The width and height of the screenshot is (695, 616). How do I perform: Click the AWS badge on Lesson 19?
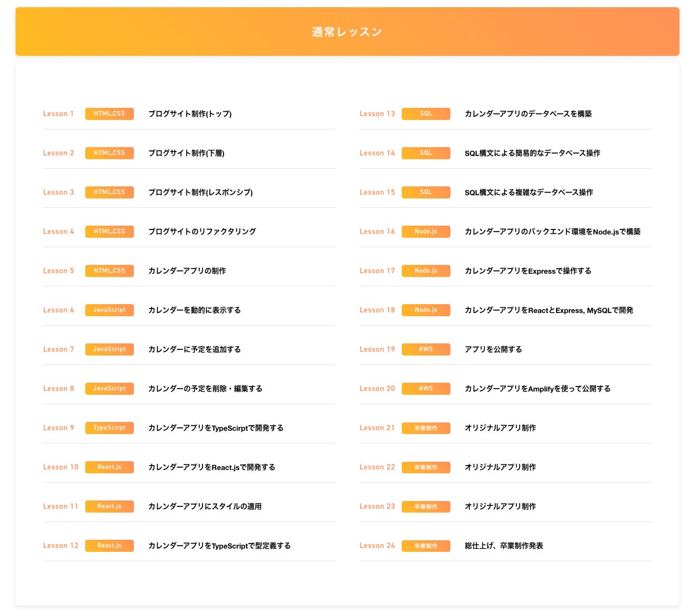tap(426, 349)
